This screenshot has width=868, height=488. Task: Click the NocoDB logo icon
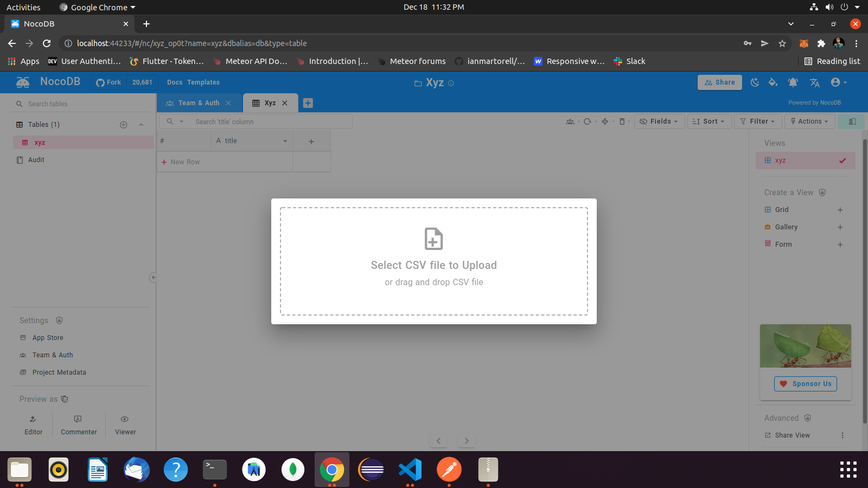tap(23, 82)
